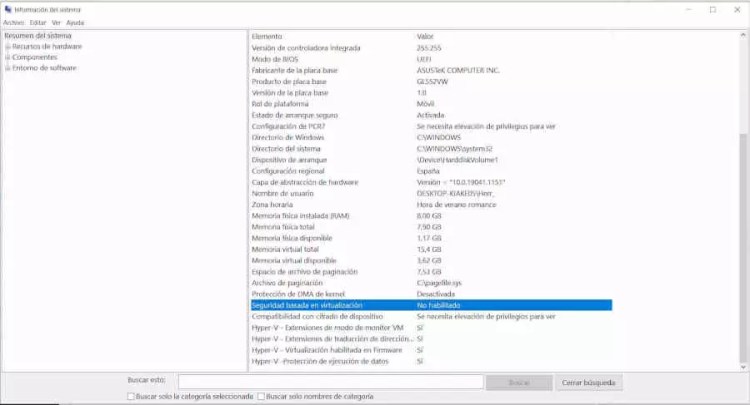Select Entorno de software label
Screen dimensions: 750x405
[x=44, y=68]
